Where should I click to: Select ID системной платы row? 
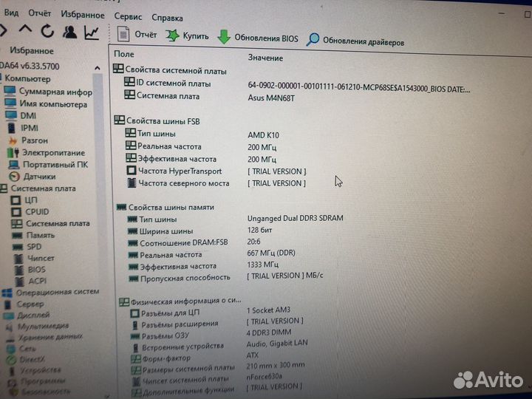click(168, 83)
